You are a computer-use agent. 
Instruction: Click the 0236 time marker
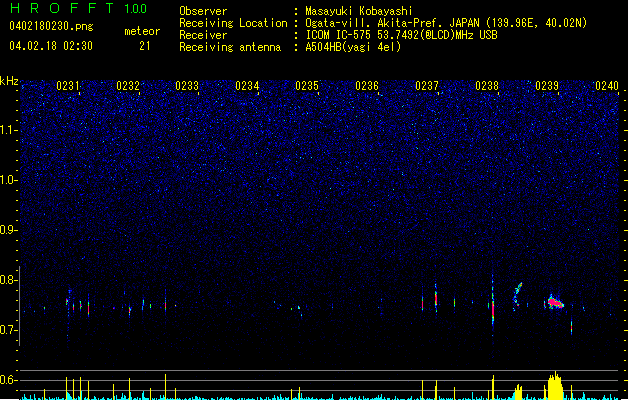367,86
